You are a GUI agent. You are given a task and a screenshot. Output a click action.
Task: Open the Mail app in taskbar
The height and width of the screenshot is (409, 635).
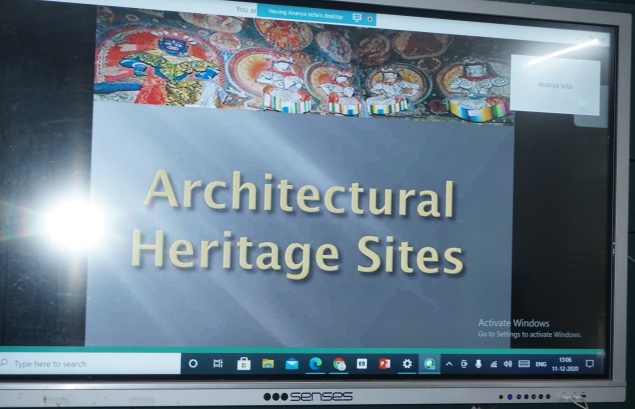point(292,364)
